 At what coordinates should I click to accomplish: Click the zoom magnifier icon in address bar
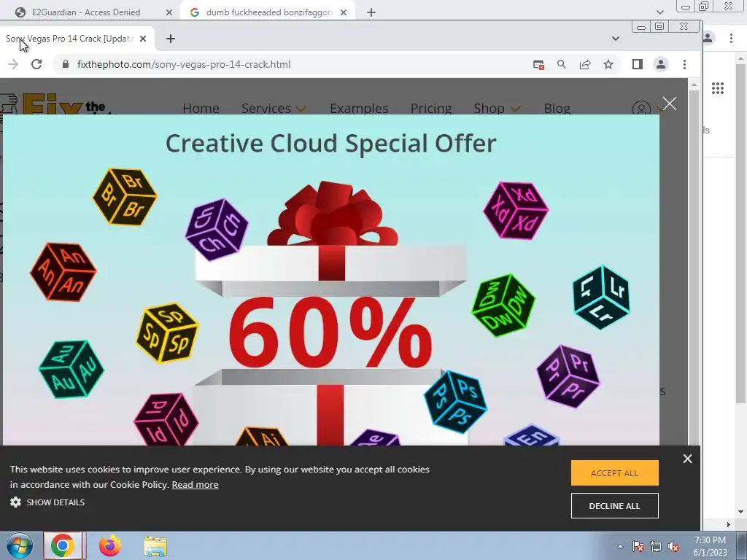click(x=562, y=64)
